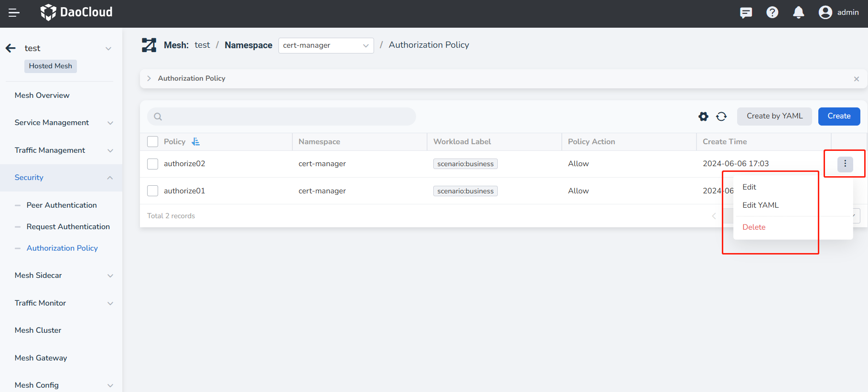Viewport: 868px width, 392px height.
Task: Focus the policy search field
Action: coord(287,117)
